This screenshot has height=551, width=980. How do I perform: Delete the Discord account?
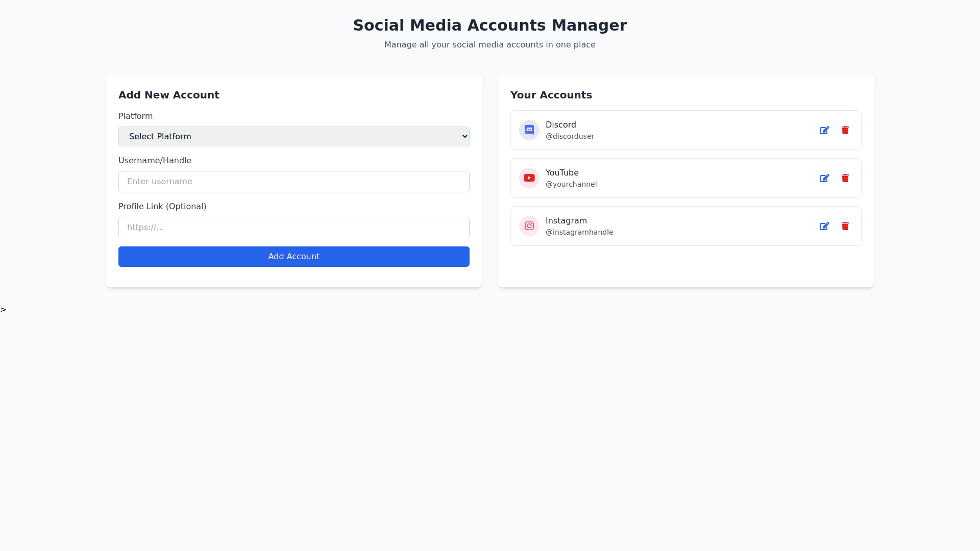click(845, 130)
